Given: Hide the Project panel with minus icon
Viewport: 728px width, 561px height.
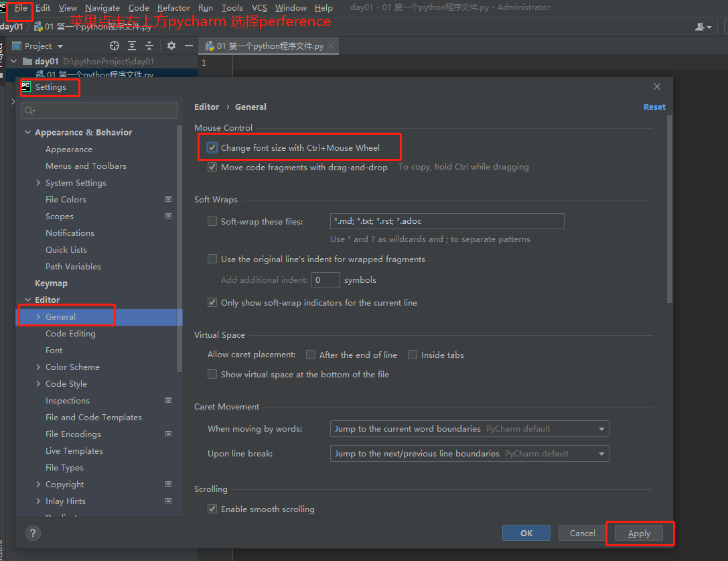Looking at the screenshot, I should click(x=189, y=46).
